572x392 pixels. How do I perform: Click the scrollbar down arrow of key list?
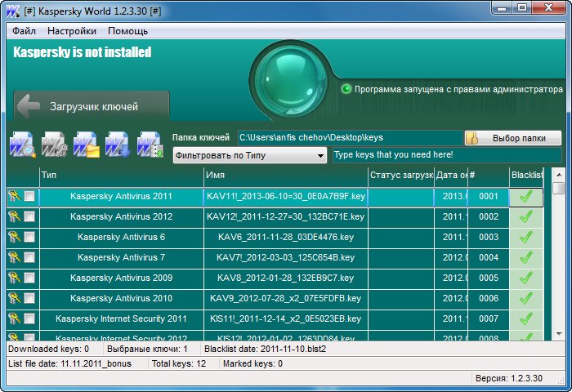click(558, 334)
